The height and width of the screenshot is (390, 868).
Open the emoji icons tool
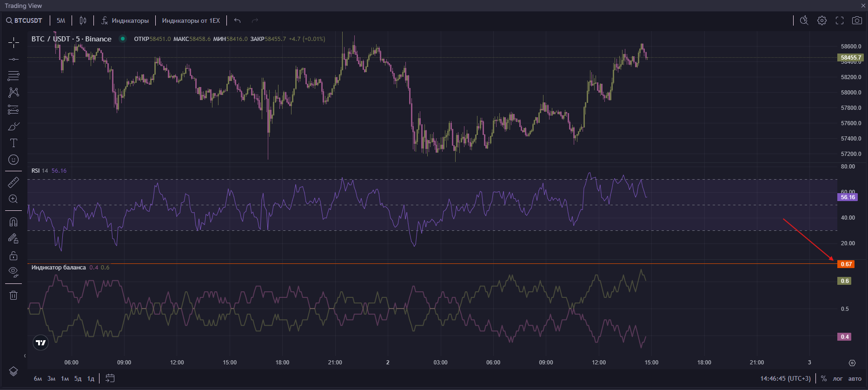click(13, 160)
